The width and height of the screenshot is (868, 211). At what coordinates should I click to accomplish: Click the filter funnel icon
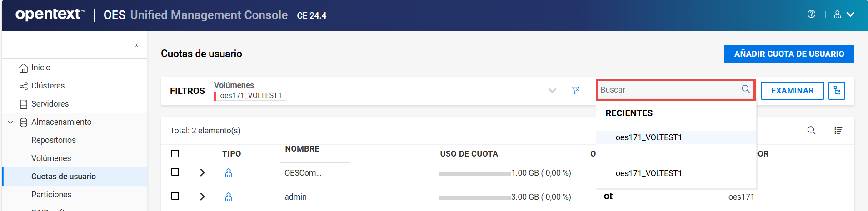pos(575,90)
